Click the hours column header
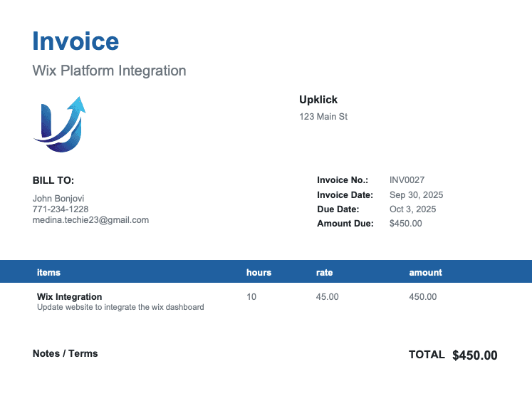This screenshot has width=532, height=406. click(259, 272)
